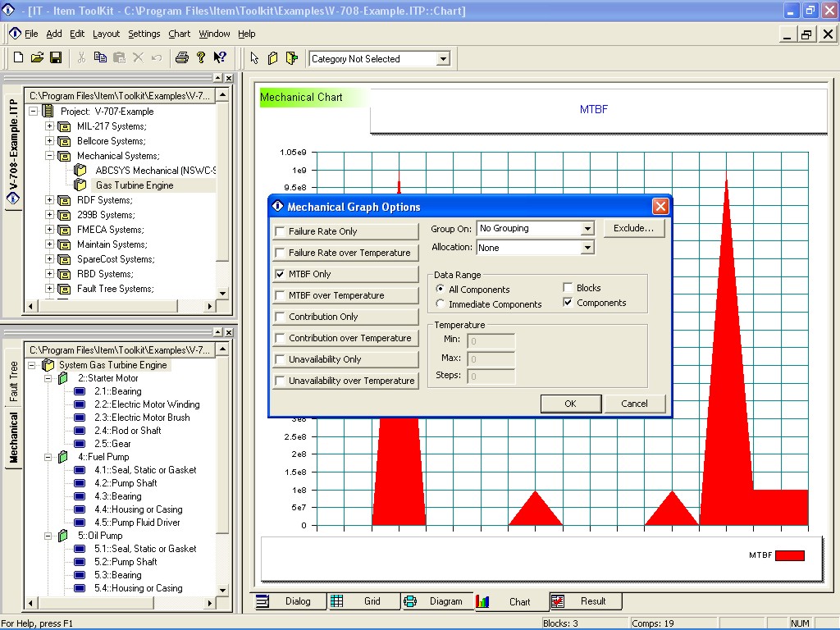Click the red MTBF legend swatch
The width and height of the screenshot is (840, 630).
click(789, 555)
